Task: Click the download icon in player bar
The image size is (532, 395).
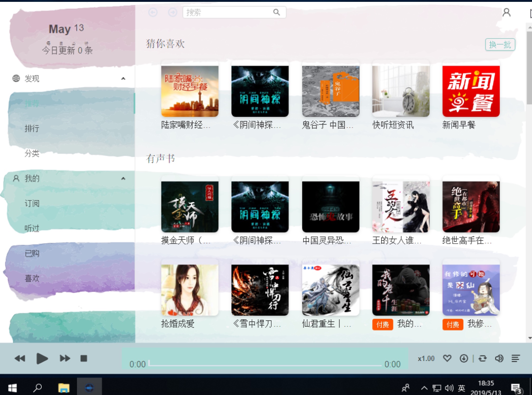Action: pyautogui.click(x=464, y=358)
